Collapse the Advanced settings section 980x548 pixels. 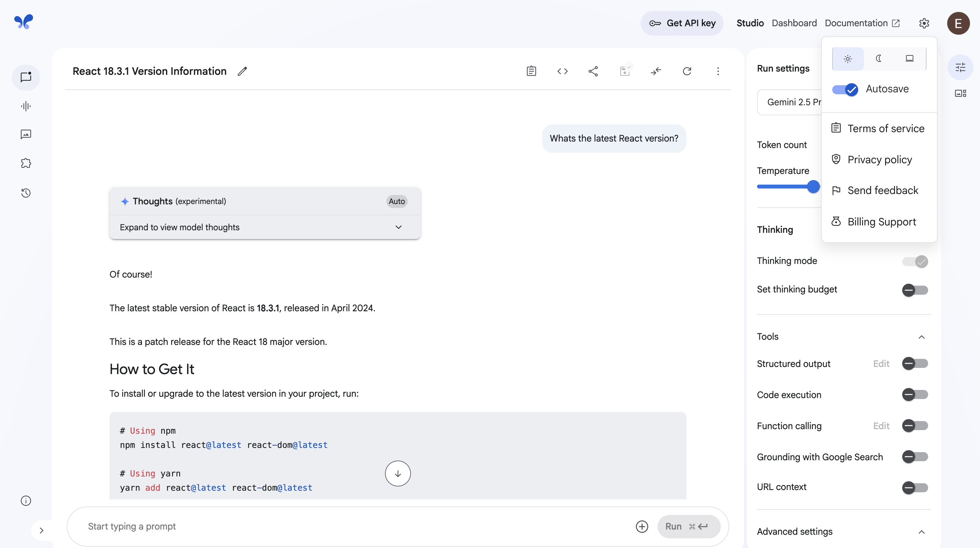921,532
